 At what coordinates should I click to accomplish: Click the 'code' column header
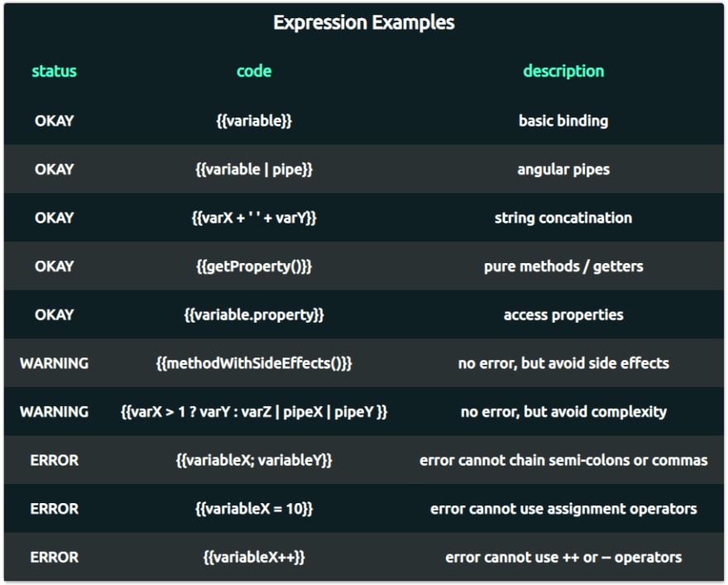click(x=254, y=71)
